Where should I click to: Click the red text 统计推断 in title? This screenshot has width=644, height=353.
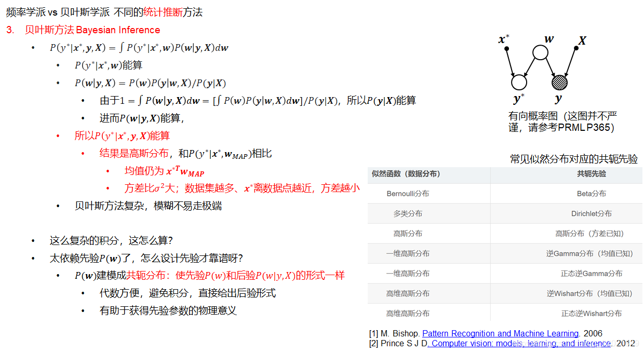point(162,12)
